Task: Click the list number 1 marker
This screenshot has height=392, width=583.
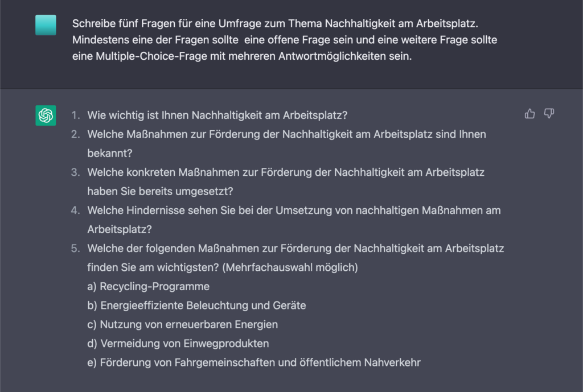Action: tap(76, 115)
